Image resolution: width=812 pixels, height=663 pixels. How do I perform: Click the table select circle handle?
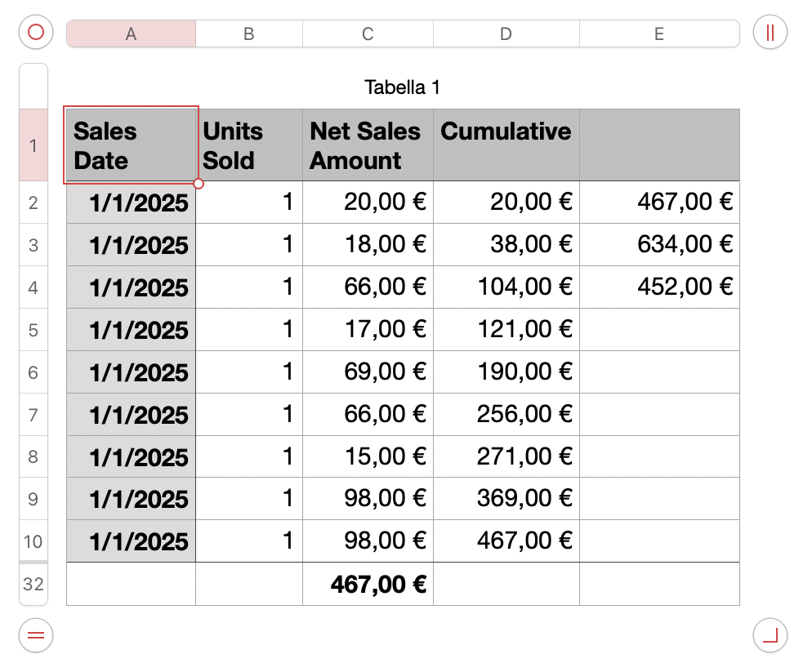click(x=35, y=33)
